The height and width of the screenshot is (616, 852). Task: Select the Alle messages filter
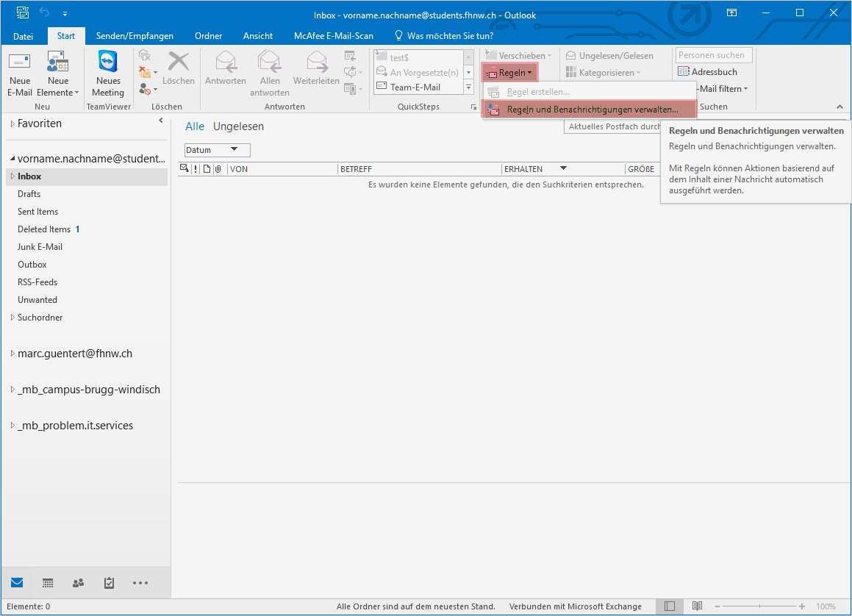[195, 126]
